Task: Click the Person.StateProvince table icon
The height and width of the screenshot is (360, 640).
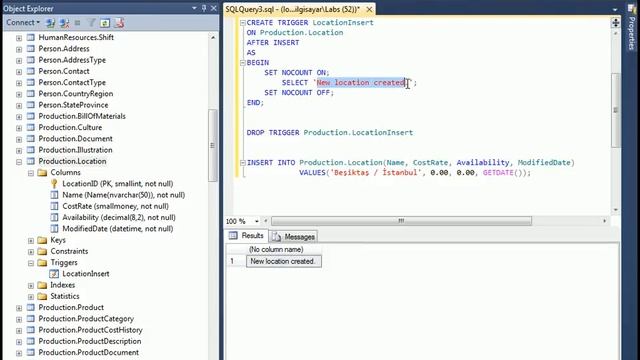Action: point(31,105)
